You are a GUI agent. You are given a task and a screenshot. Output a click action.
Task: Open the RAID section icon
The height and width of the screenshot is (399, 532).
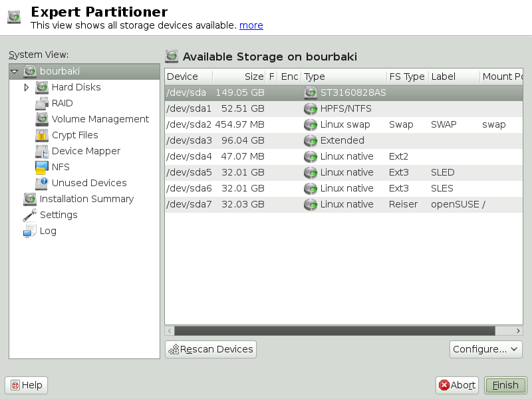click(41, 103)
